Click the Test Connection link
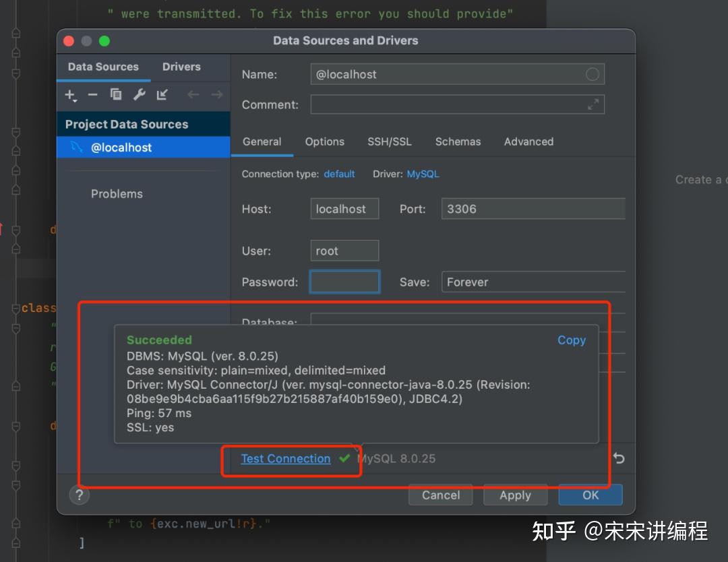The image size is (728, 562). pos(285,458)
